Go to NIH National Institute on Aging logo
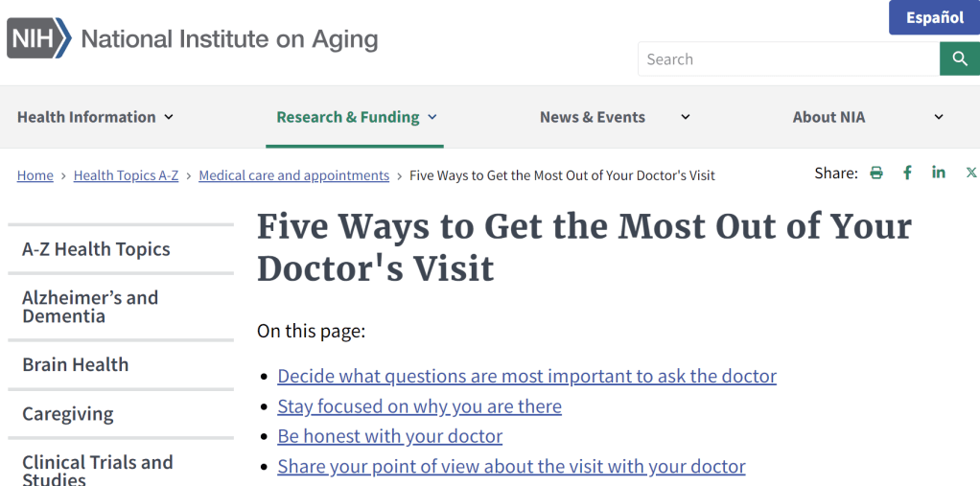 tap(193, 39)
